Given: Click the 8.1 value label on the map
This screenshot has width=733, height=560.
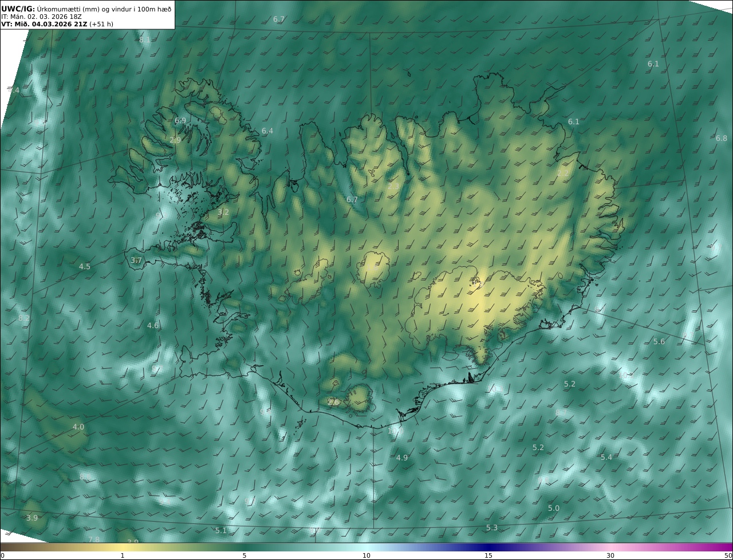Looking at the screenshot, I should (145, 40).
